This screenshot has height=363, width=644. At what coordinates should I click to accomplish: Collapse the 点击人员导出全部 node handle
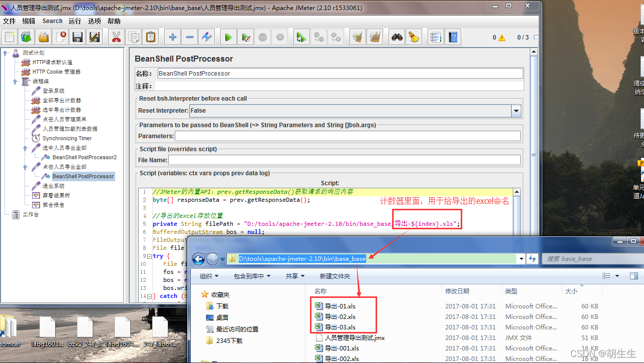[x=26, y=167]
